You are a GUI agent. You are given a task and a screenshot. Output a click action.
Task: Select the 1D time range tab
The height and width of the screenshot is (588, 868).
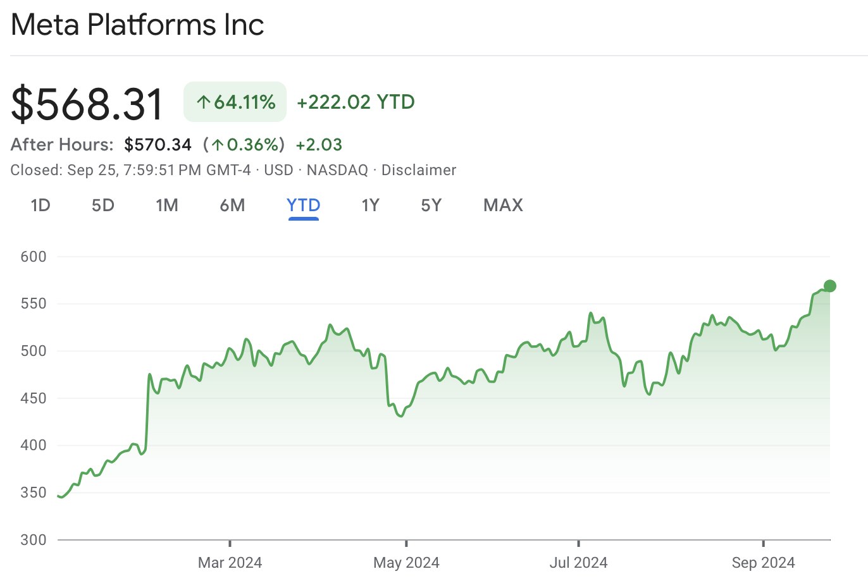tap(40, 205)
